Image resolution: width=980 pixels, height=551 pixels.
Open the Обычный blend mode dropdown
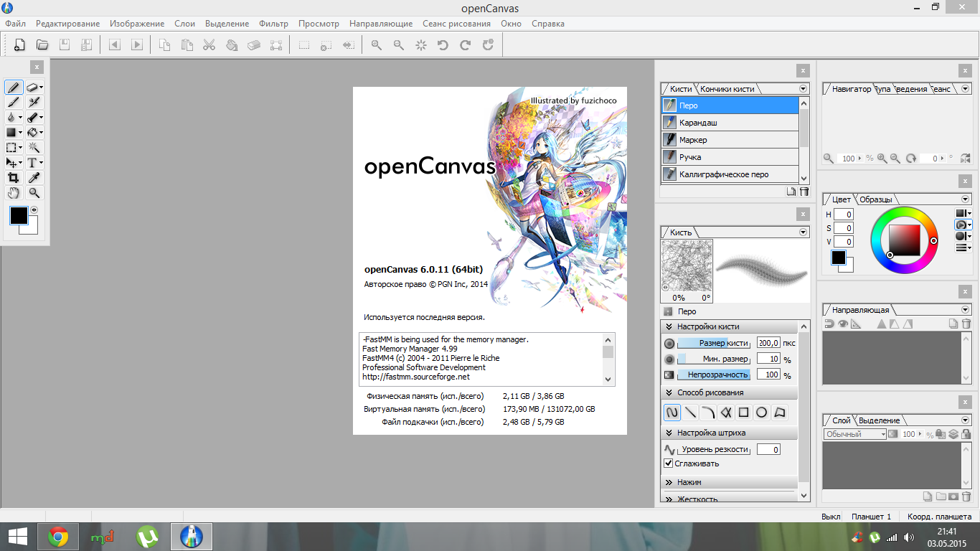coord(855,434)
